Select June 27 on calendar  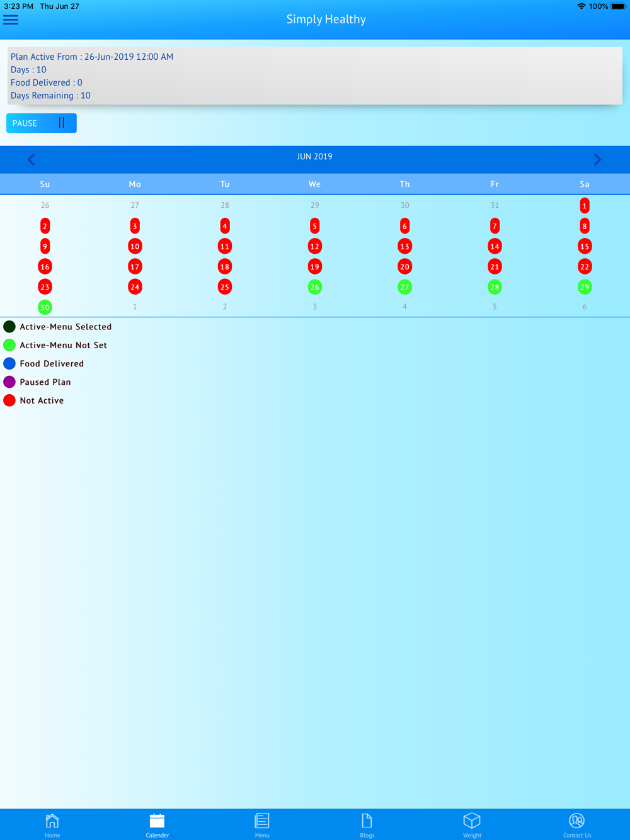tap(404, 287)
